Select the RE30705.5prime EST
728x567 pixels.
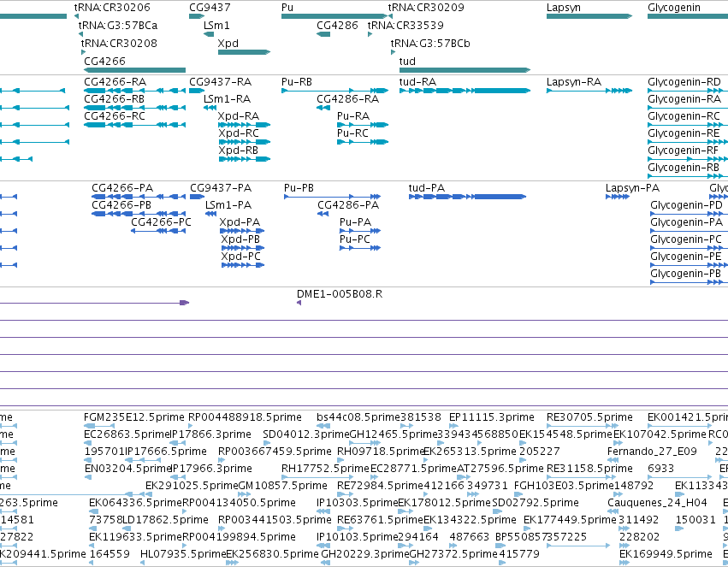coord(583,426)
